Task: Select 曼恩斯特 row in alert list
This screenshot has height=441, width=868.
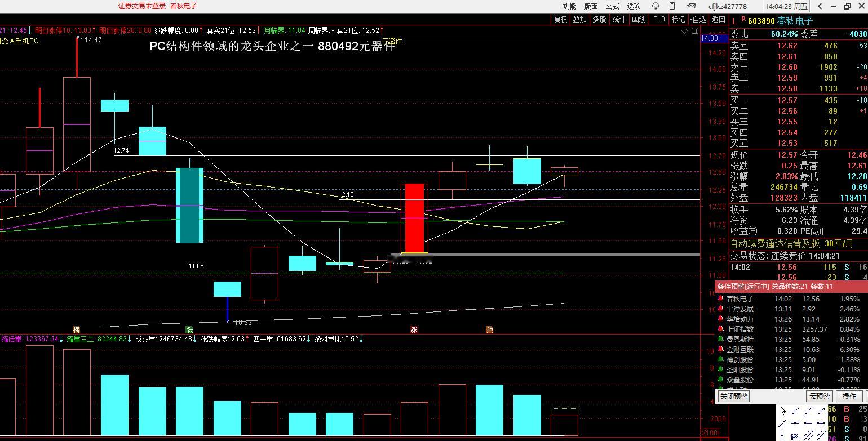Action: (x=791, y=339)
